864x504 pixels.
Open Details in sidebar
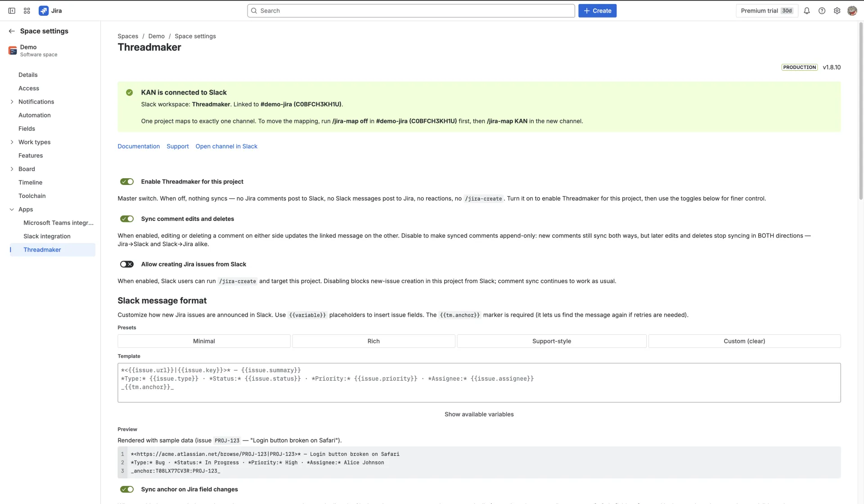(28, 75)
